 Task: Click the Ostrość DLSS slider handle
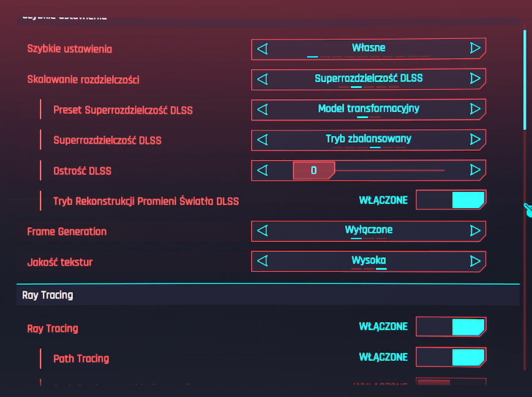point(313,170)
